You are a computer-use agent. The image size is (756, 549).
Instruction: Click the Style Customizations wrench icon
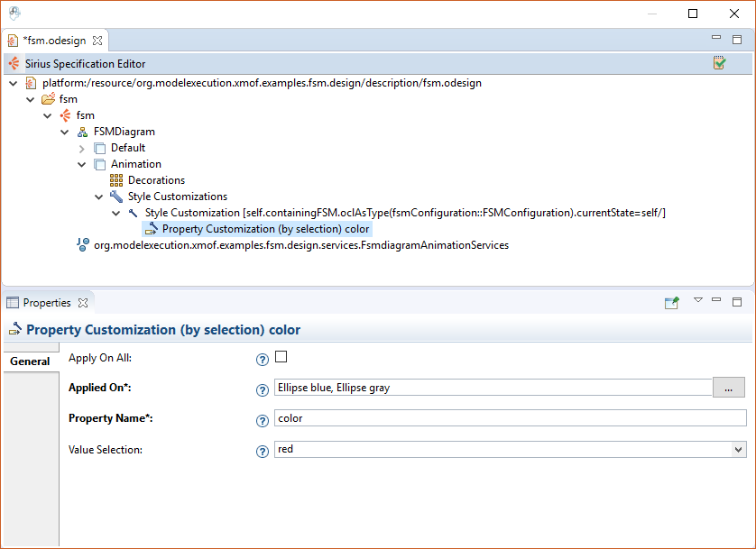116,197
